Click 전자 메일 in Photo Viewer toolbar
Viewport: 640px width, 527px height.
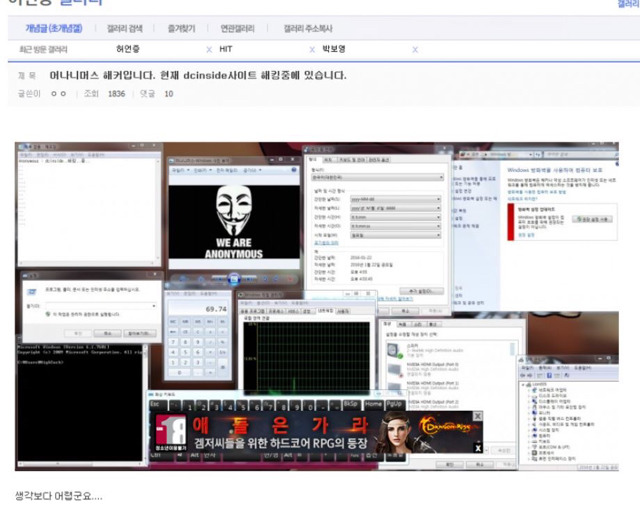tap(226, 170)
